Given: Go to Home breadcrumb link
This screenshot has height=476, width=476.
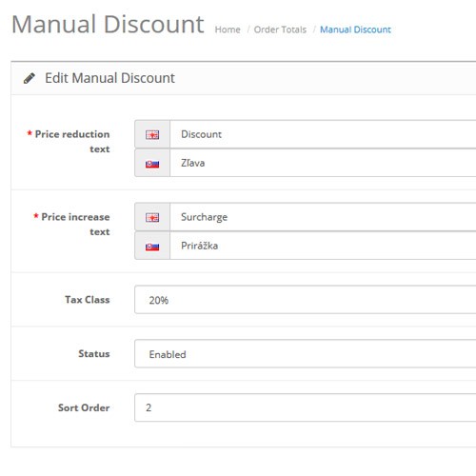Looking at the screenshot, I should [228, 30].
